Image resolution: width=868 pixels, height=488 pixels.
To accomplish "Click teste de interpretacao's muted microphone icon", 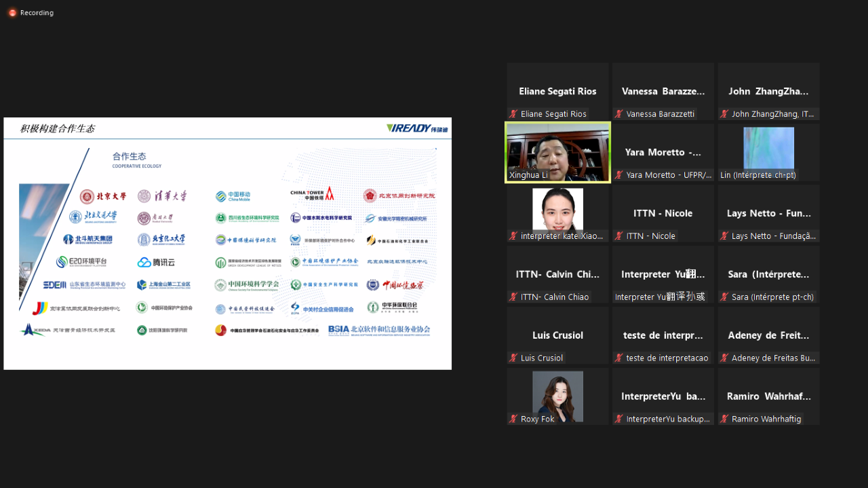I will (619, 358).
